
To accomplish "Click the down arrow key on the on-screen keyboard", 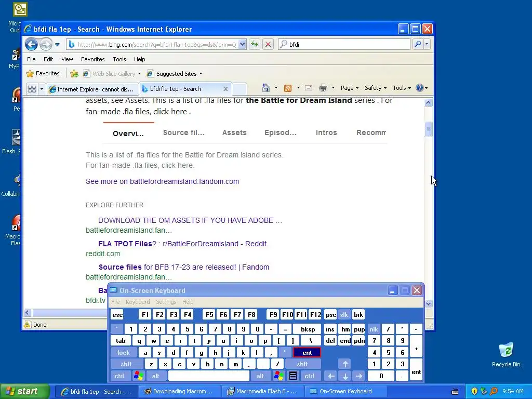I will 345,376.
